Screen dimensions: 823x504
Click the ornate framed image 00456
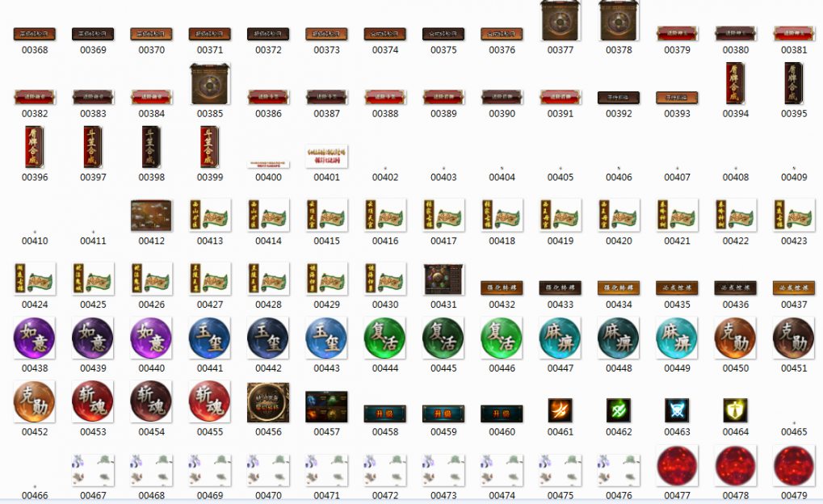(x=268, y=402)
